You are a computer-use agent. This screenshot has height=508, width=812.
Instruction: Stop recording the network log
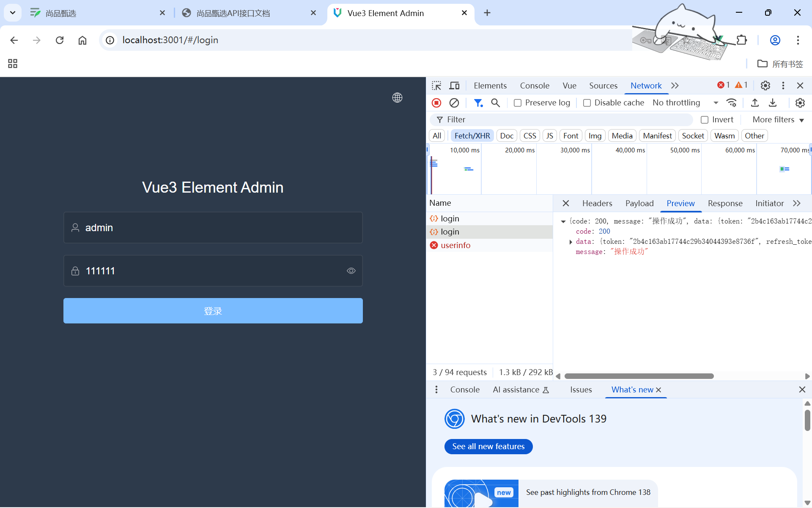(436, 103)
